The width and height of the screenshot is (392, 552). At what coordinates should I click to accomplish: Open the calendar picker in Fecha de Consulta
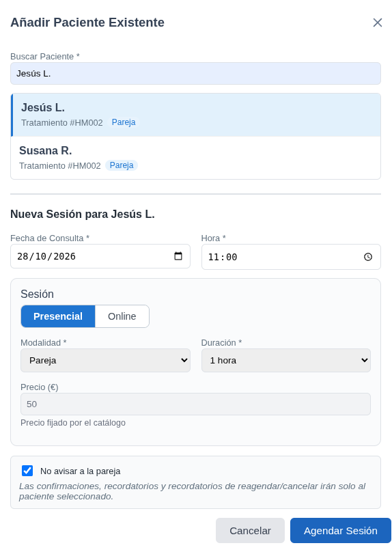[178, 256]
